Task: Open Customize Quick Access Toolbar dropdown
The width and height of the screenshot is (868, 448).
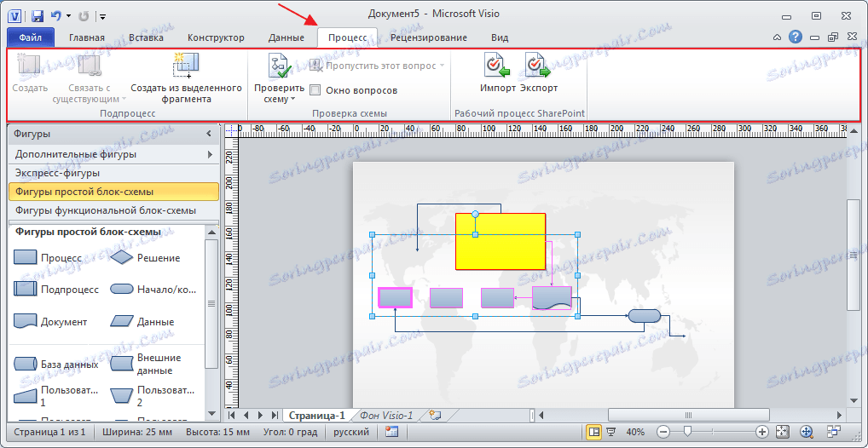Action: click(103, 16)
